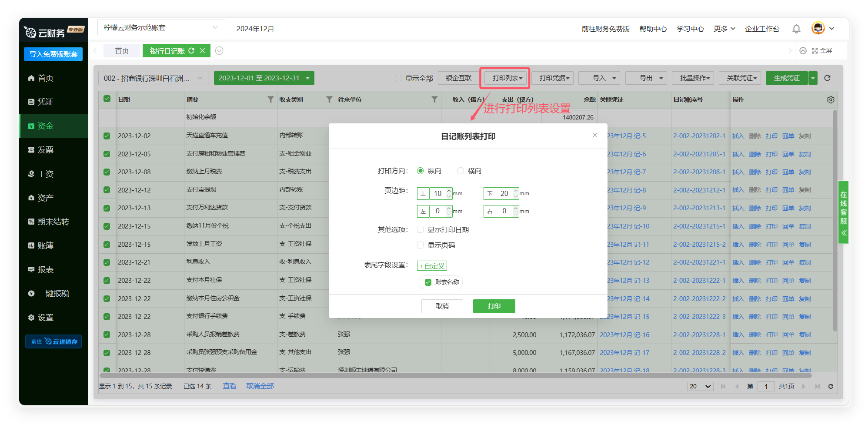Click the top margin 上 input field
Screen dimensions: 868x424
point(437,193)
